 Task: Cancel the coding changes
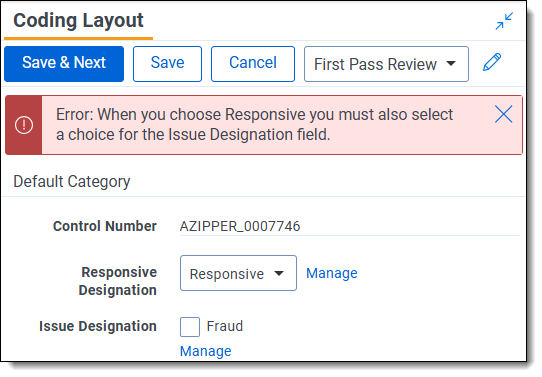click(253, 64)
